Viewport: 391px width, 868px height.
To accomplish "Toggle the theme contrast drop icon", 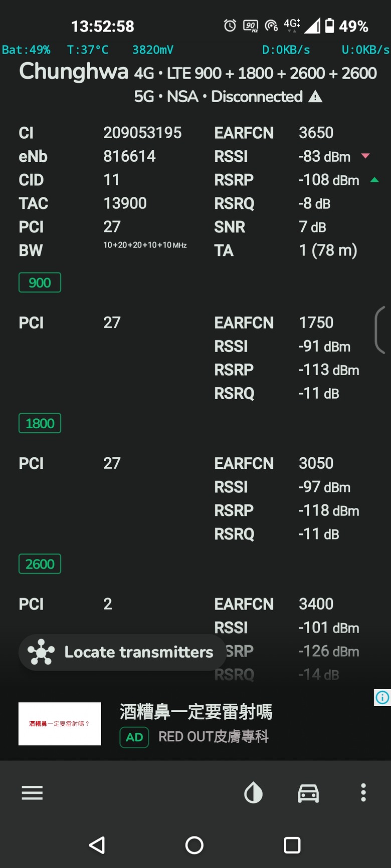I will pos(253,793).
